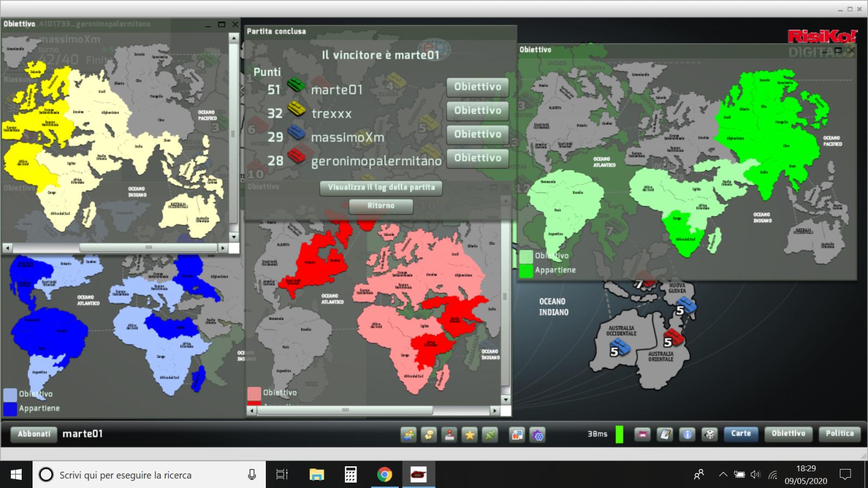The width and height of the screenshot is (868, 488).
Task: Click right scroll arrow in red map window
Action: [495, 410]
